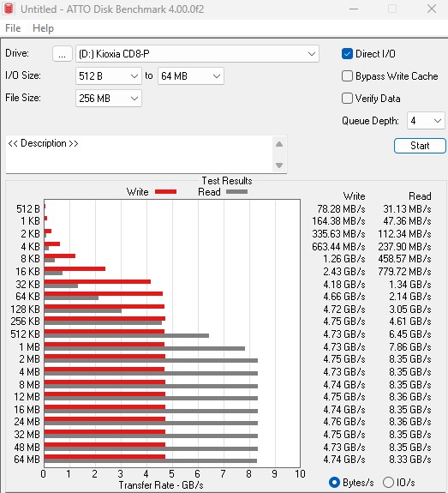
Task: Expand the 512 B I/O size dropdown
Action: coord(109,76)
